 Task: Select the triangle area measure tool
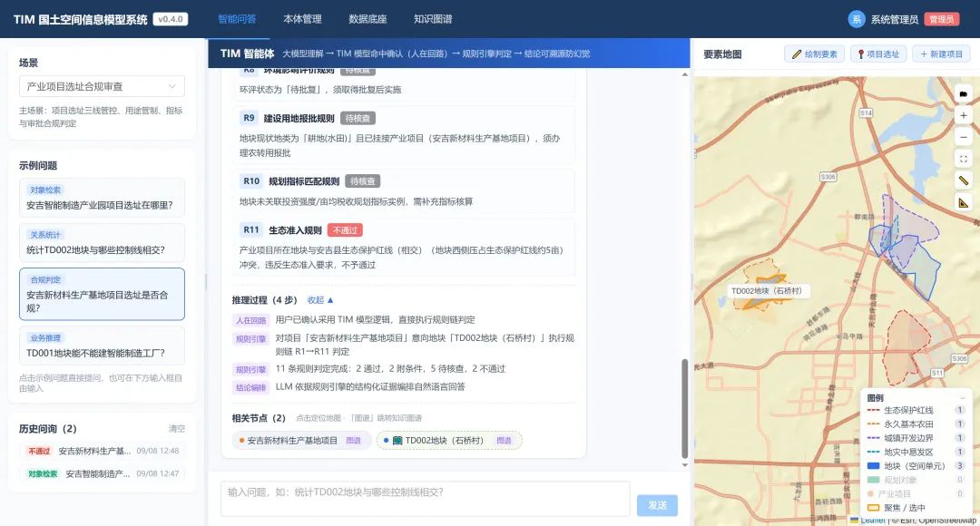pyautogui.click(x=963, y=202)
